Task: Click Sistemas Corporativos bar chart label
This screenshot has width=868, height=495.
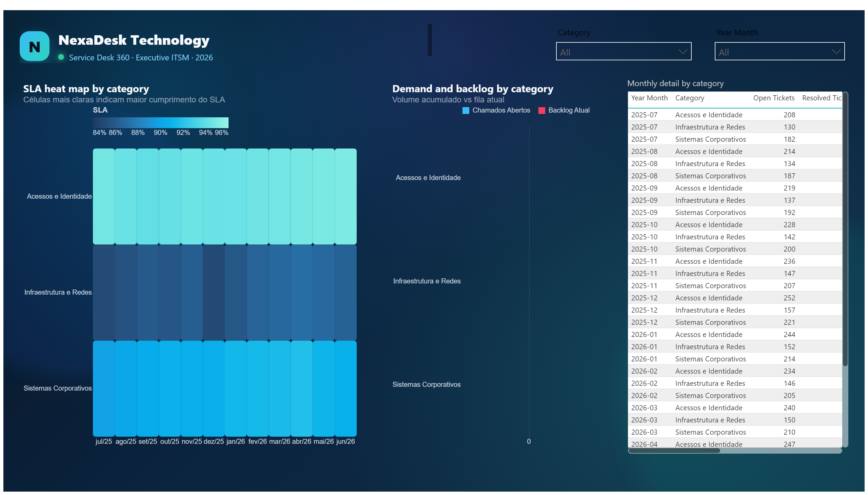Action: 426,384
